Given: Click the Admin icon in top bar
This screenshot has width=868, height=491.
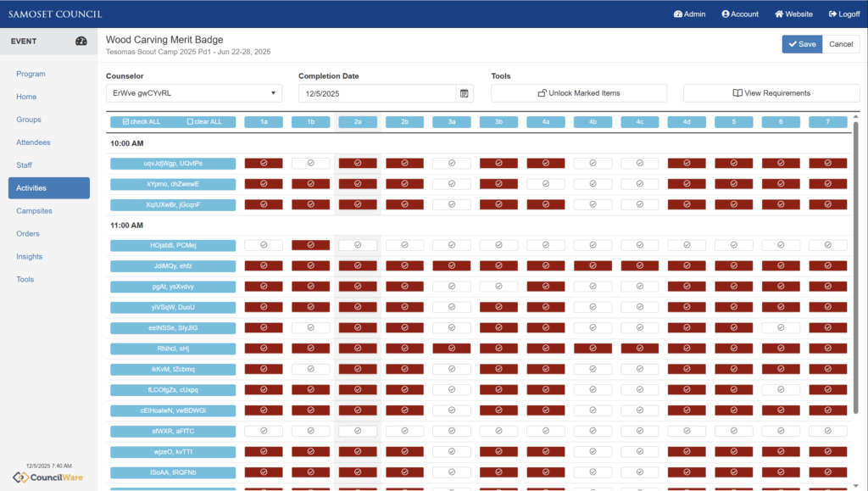Looking at the screenshot, I should point(678,14).
